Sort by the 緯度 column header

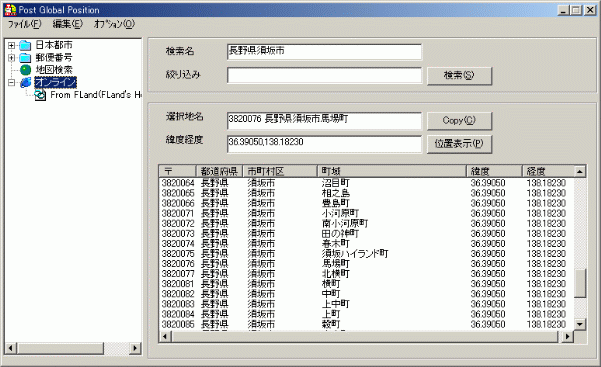(x=494, y=171)
